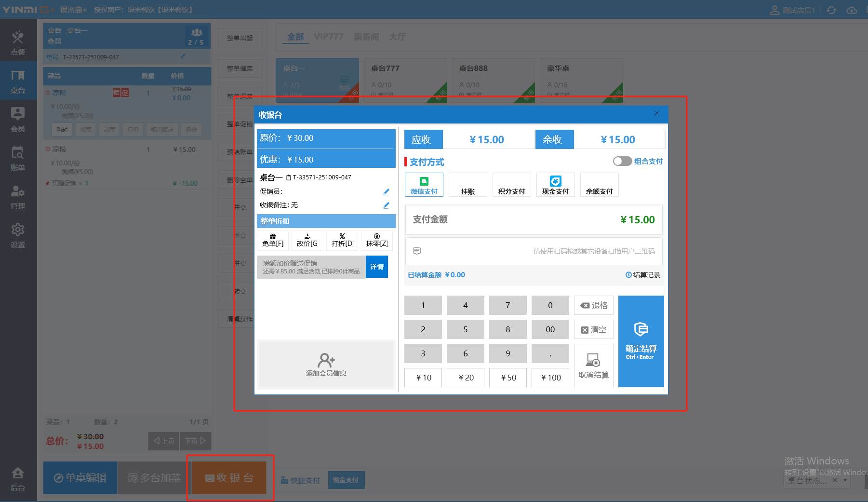The width and height of the screenshot is (868, 502).
Task: Confirm settlement with 确定结算 button
Action: click(641, 341)
